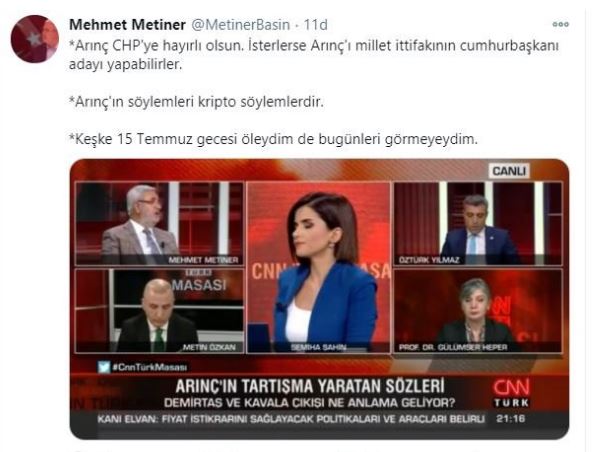
Task: Click the Metin Özkan video panel
Action: 160,311
